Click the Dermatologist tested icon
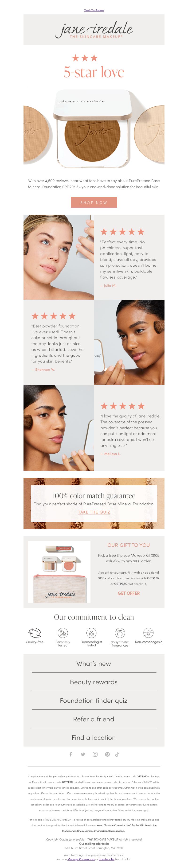This screenshot has height=868, width=188. (91, 632)
